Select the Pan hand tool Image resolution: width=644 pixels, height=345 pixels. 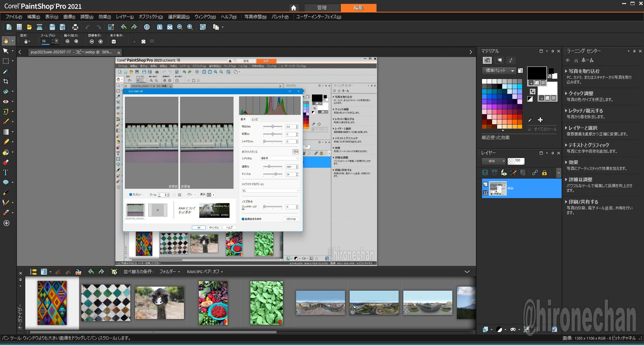pos(6,41)
